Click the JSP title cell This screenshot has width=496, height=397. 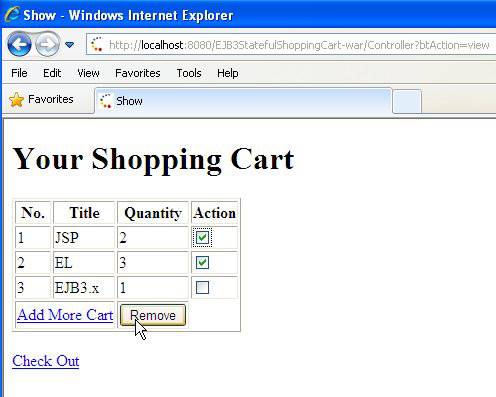[x=84, y=238]
